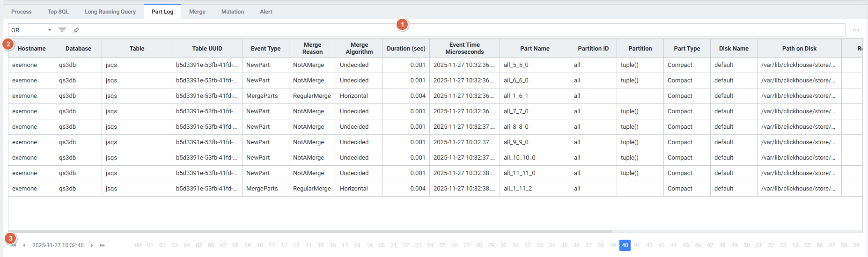The height and width of the screenshot is (257, 868).
Task: Click the filter text input field
Action: 459,30
